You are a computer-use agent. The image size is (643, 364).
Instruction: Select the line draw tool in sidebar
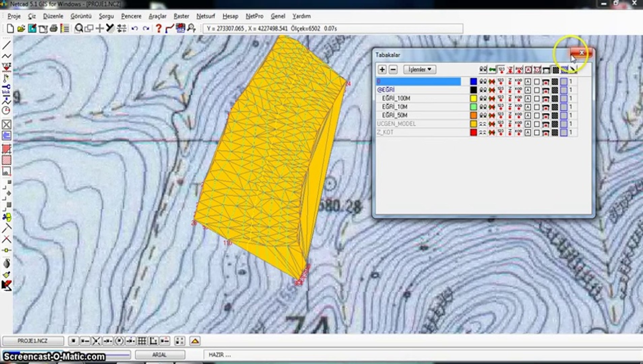click(x=6, y=45)
